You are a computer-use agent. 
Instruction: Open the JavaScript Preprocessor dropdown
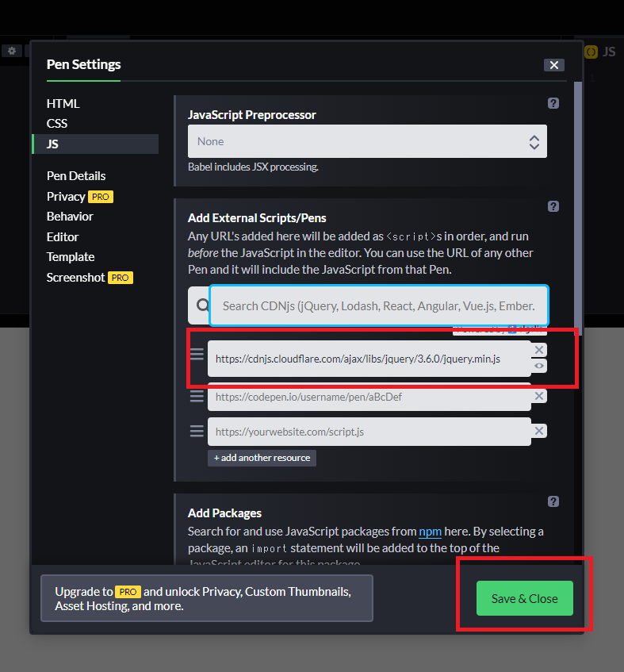(x=367, y=142)
